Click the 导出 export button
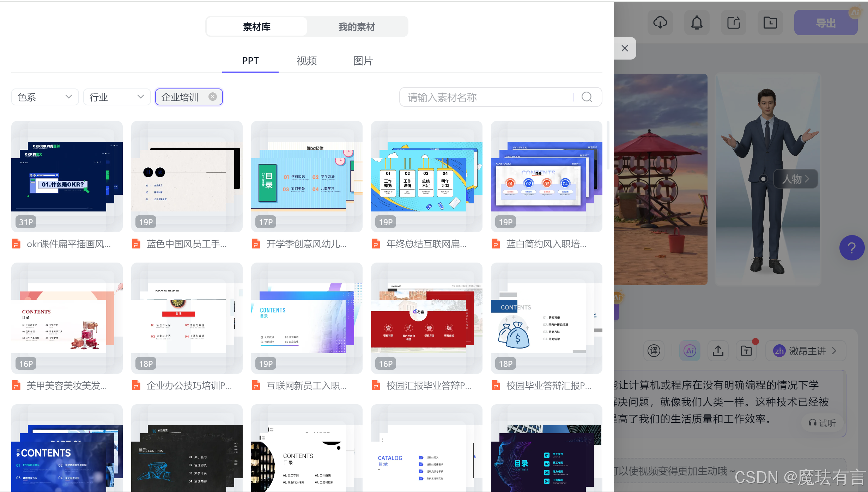Viewport: 868px width, 492px height. [x=826, y=23]
